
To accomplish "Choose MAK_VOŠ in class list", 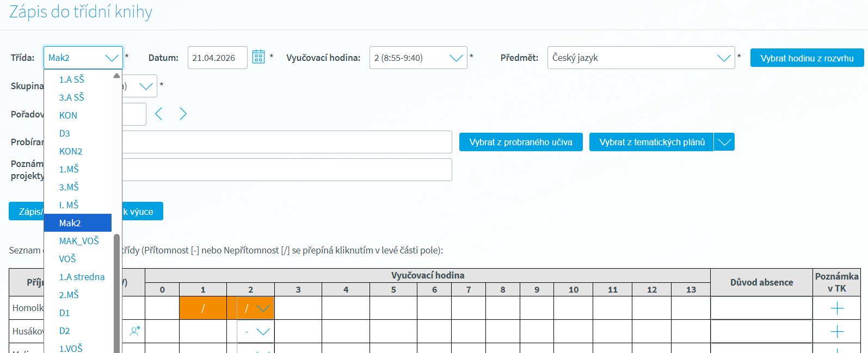I will click(79, 241).
